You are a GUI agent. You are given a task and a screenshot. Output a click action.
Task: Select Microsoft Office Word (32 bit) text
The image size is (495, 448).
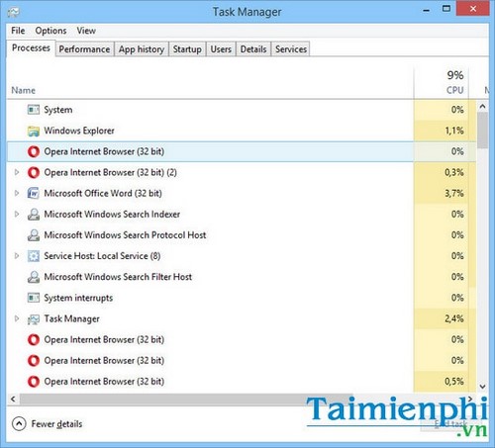point(103,193)
